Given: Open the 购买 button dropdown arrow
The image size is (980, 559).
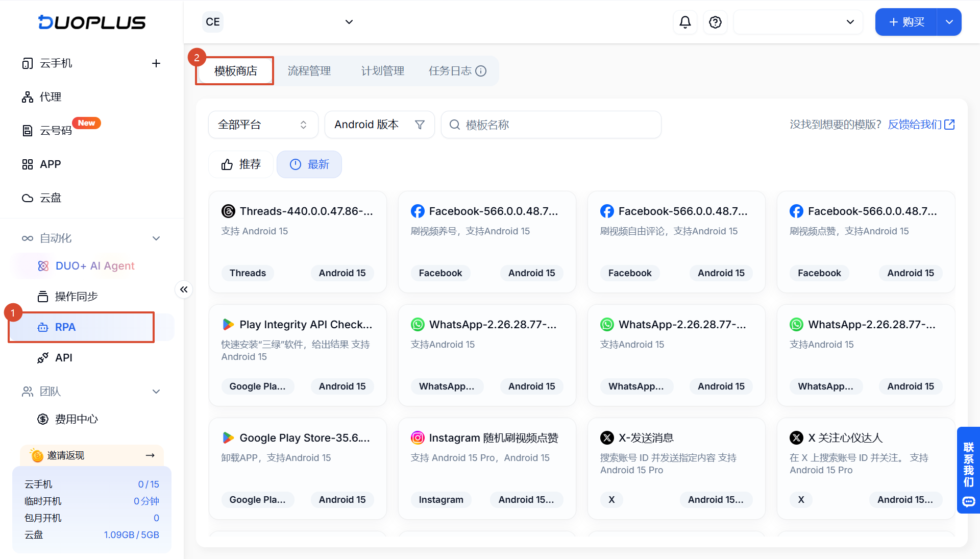Looking at the screenshot, I should click(949, 22).
